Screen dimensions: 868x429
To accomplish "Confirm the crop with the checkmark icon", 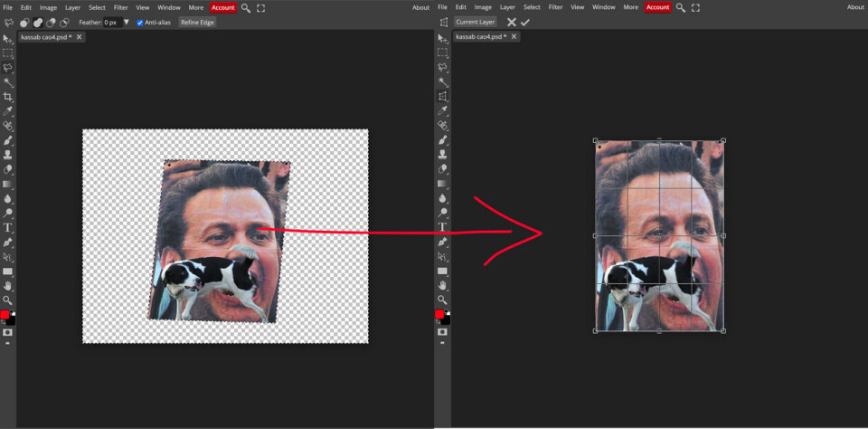I will pos(525,22).
